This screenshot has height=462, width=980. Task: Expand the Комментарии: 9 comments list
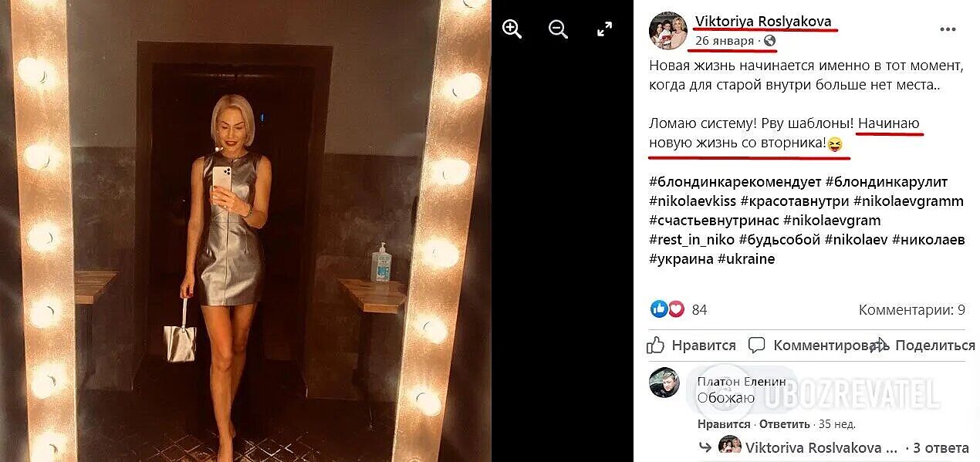911,310
